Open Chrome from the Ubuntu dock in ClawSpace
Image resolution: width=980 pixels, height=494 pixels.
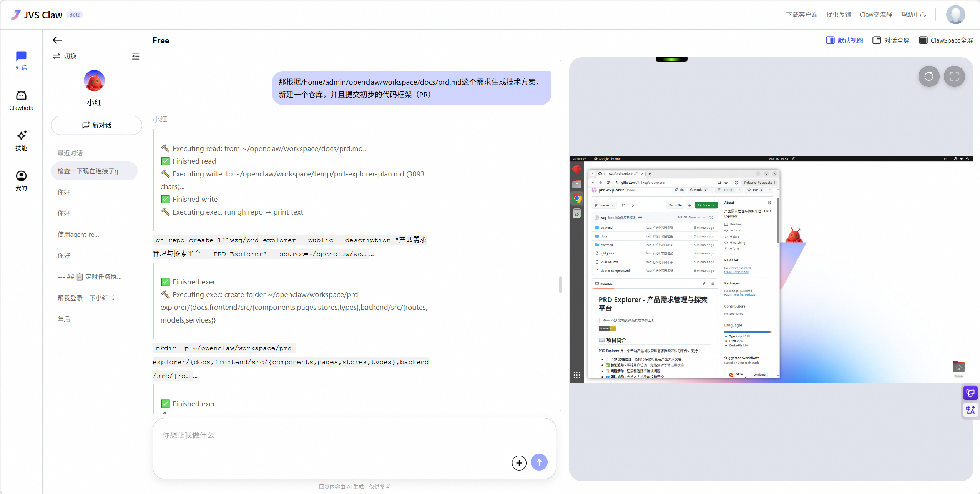point(577,199)
